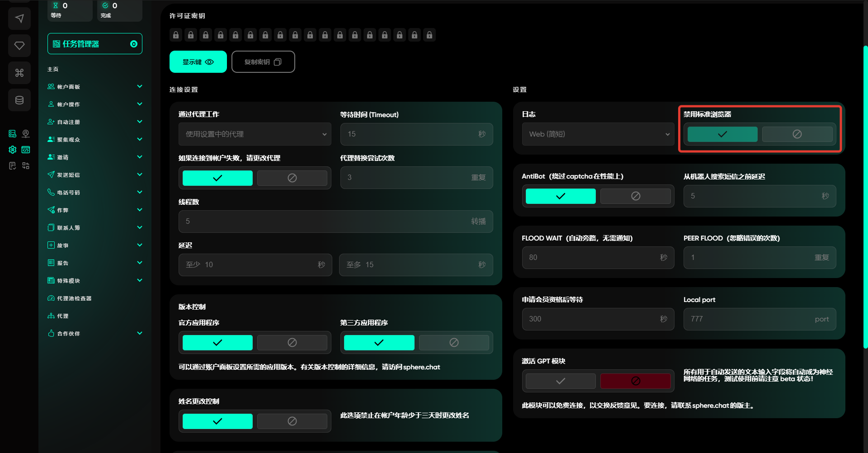868x453 pixels.
Task: Click the settings gear icon in left rail
Action: (x=13, y=150)
